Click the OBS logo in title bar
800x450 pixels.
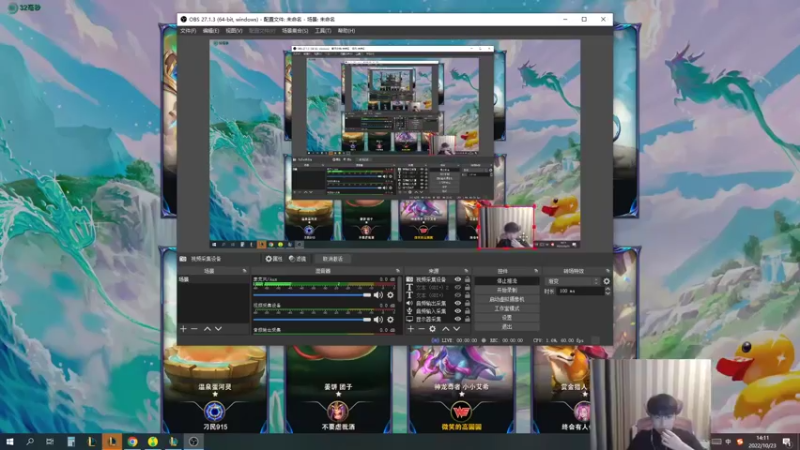coord(184,19)
